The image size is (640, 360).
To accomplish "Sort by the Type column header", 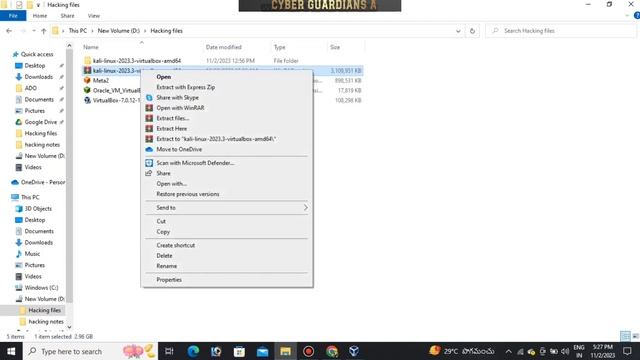I will (x=280, y=47).
